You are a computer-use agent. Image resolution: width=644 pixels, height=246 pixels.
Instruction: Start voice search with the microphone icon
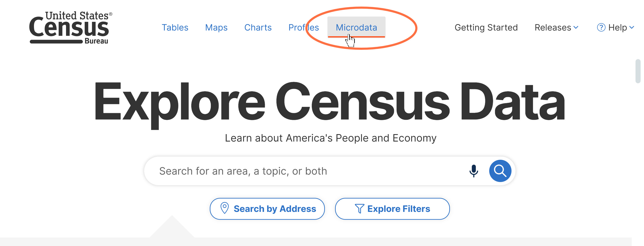pyautogui.click(x=473, y=171)
